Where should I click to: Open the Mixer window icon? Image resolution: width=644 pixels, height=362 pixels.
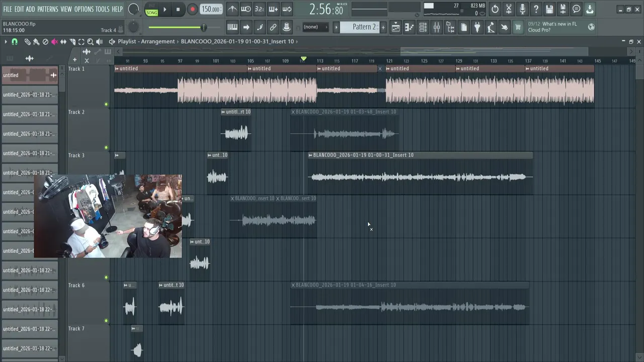pyautogui.click(x=437, y=27)
